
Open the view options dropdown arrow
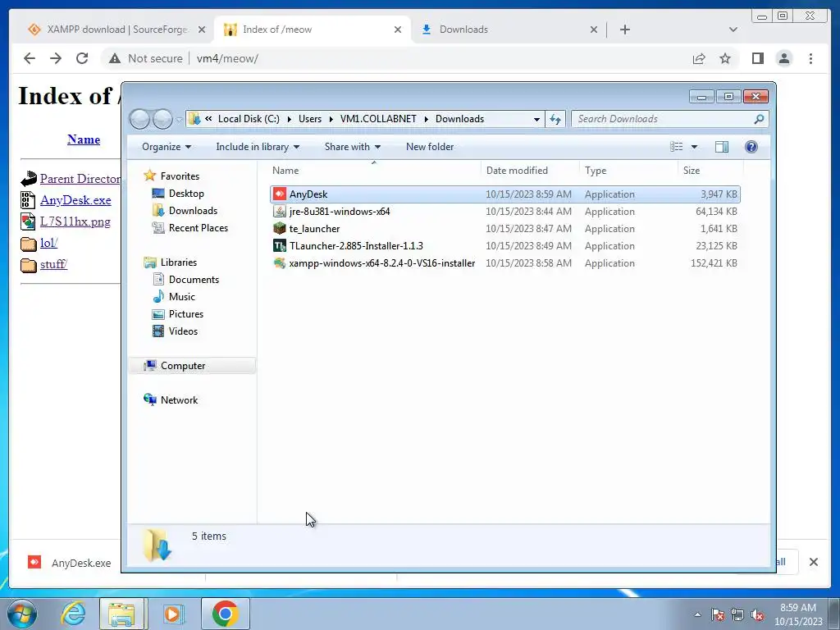click(694, 147)
